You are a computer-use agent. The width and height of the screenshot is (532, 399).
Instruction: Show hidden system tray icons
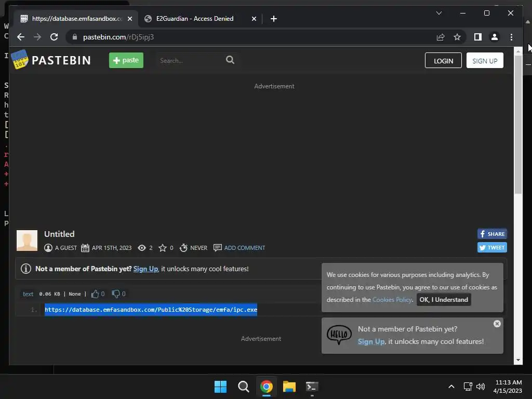pos(451,387)
